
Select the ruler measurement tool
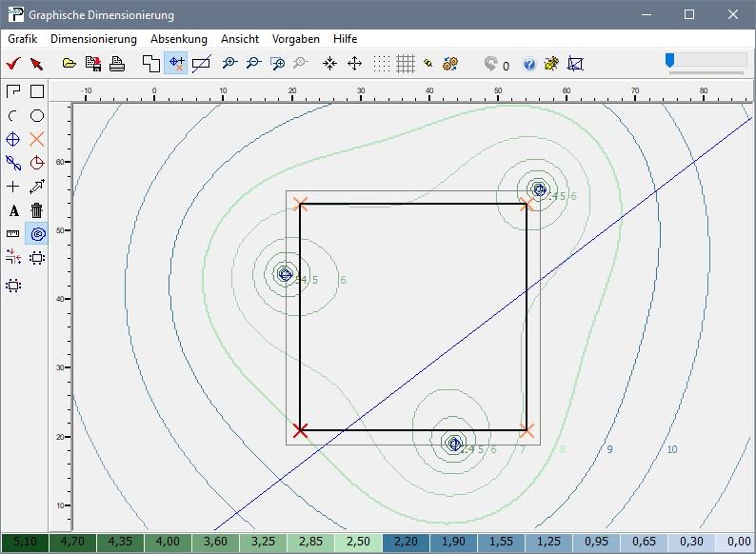tap(13, 233)
